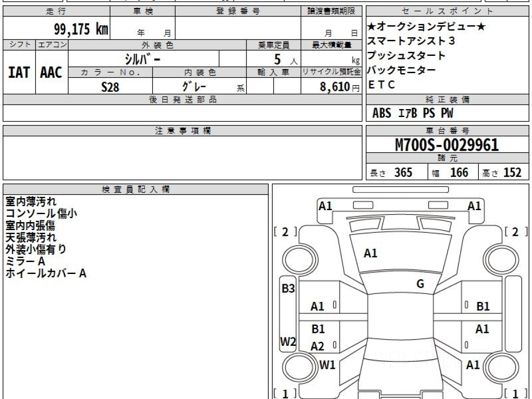Select the コンソール傷小 inspector note
Image resolution: width=532 pixels, height=399 pixels.
[x=41, y=214]
